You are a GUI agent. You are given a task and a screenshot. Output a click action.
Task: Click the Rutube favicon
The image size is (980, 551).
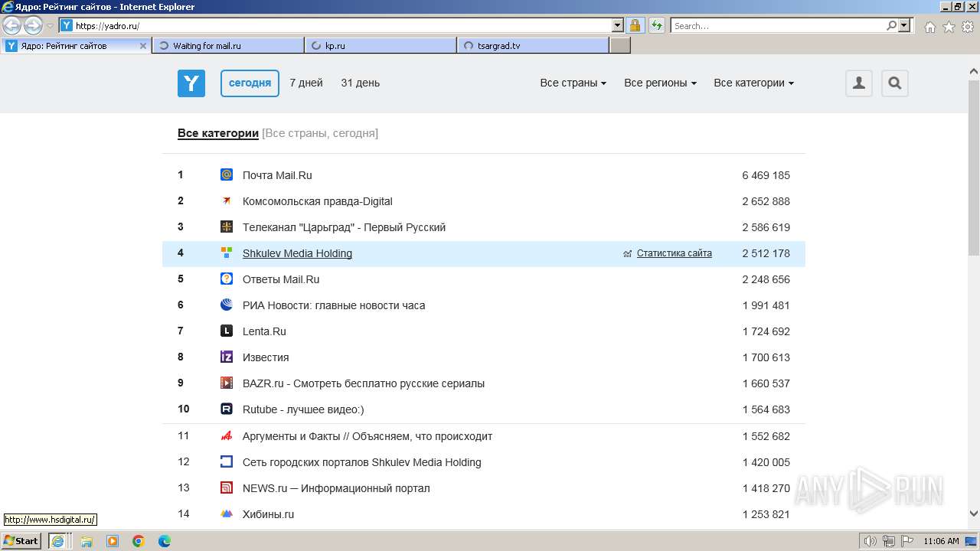coord(227,409)
